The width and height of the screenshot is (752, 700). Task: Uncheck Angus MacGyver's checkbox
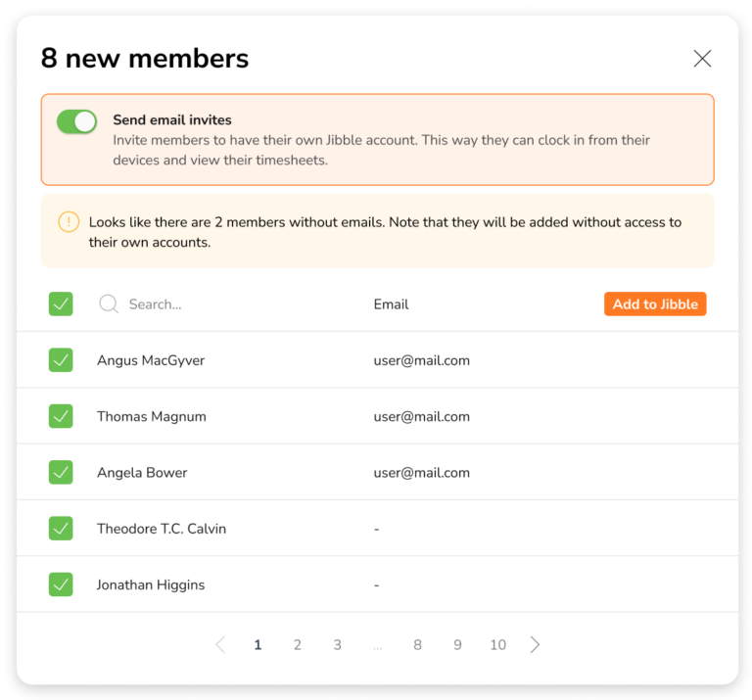tap(61, 360)
